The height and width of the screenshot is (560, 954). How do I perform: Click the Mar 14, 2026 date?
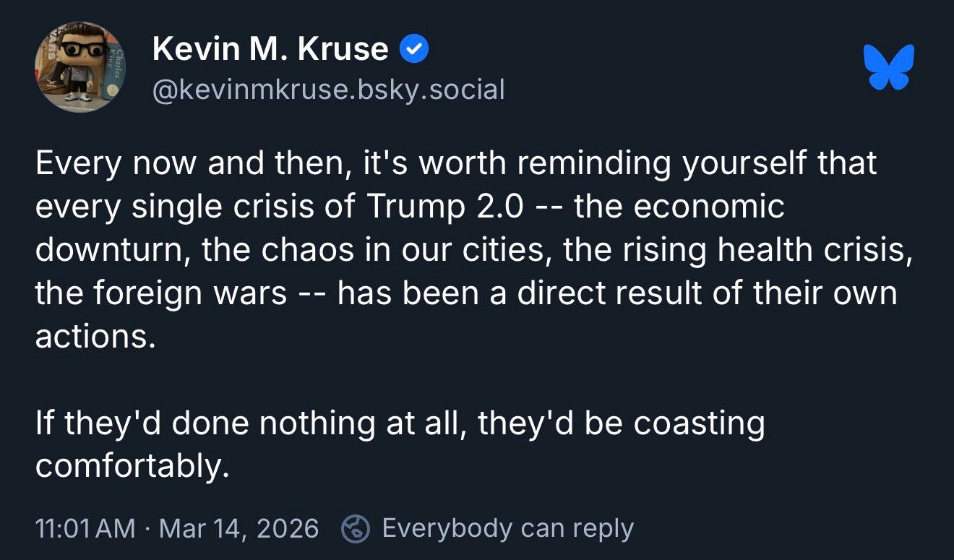tap(239, 528)
